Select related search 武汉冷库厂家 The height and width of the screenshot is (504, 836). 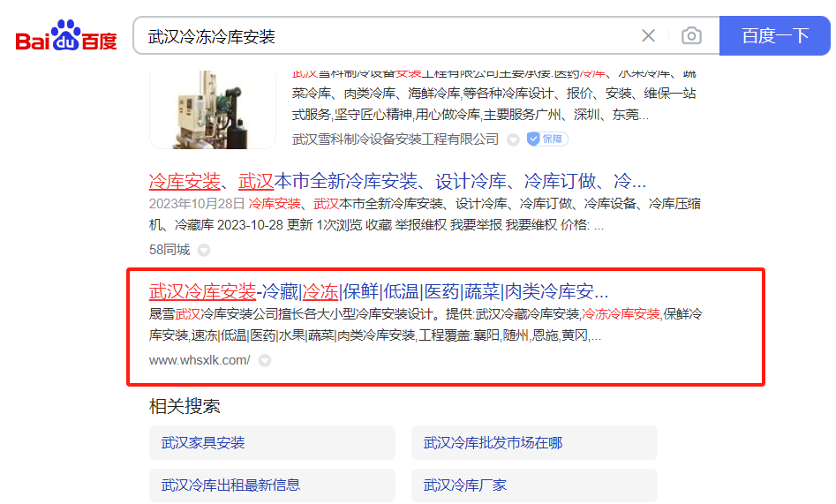[x=534, y=485]
